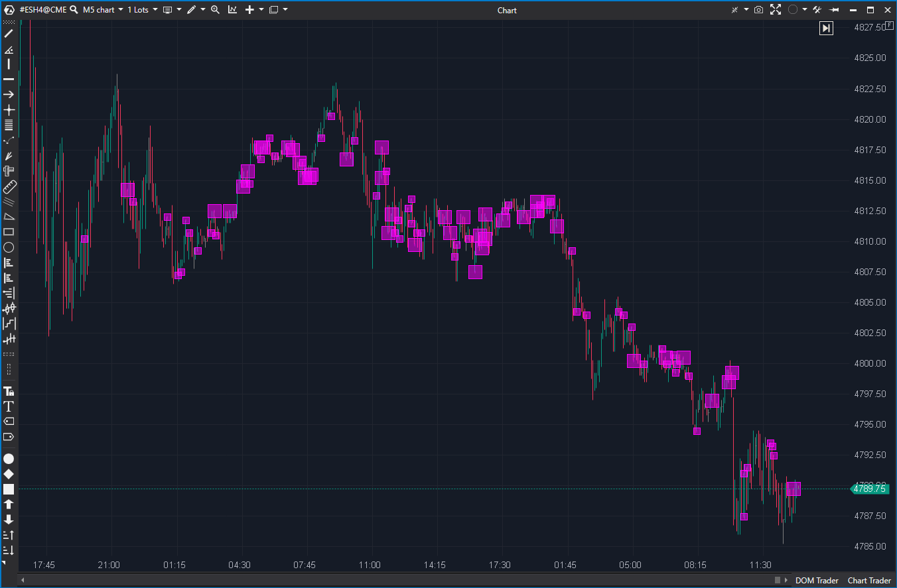Open the chart settings tools icon
897x588 pixels.
click(x=817, y=10)
